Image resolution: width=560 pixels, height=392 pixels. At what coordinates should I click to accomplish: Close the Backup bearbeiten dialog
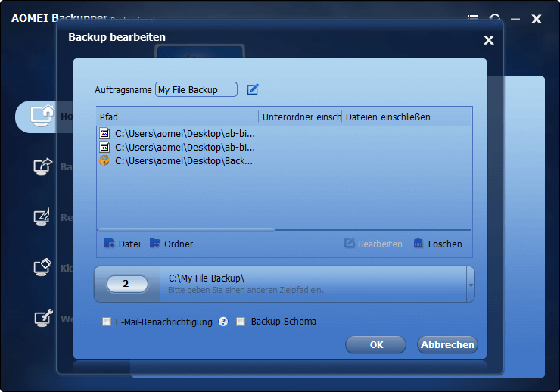click(488, 40)
